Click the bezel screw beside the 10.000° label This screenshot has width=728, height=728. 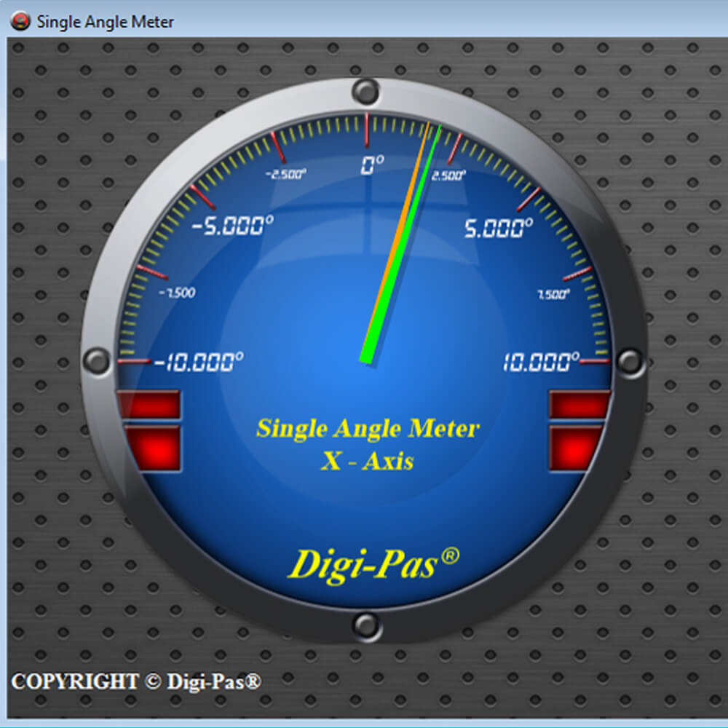(x=631, y=362)
